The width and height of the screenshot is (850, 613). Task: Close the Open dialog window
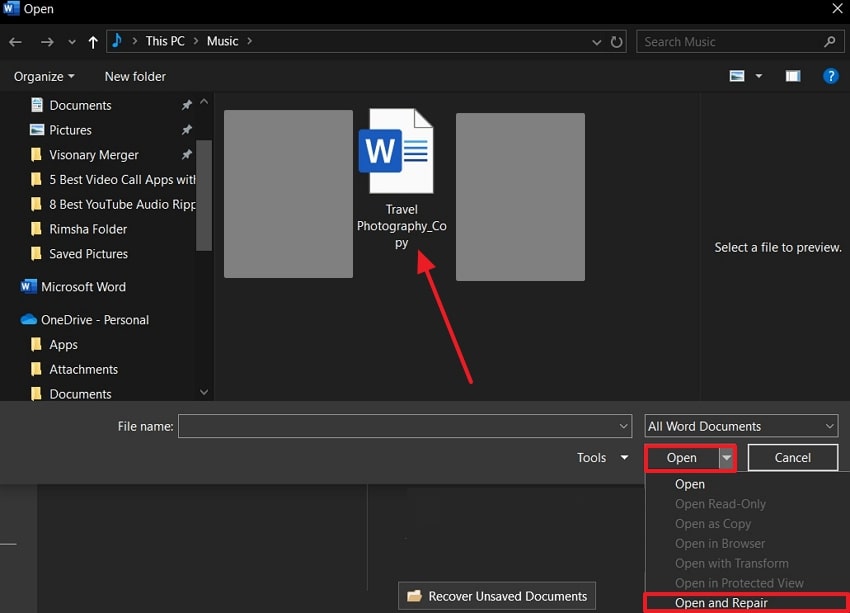(837, 9)
